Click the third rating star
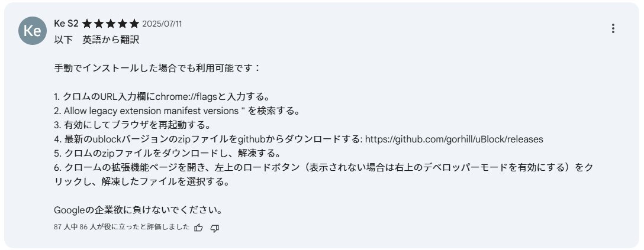Image resolution: width=644 pixels, height=250 pixels. 111,24
